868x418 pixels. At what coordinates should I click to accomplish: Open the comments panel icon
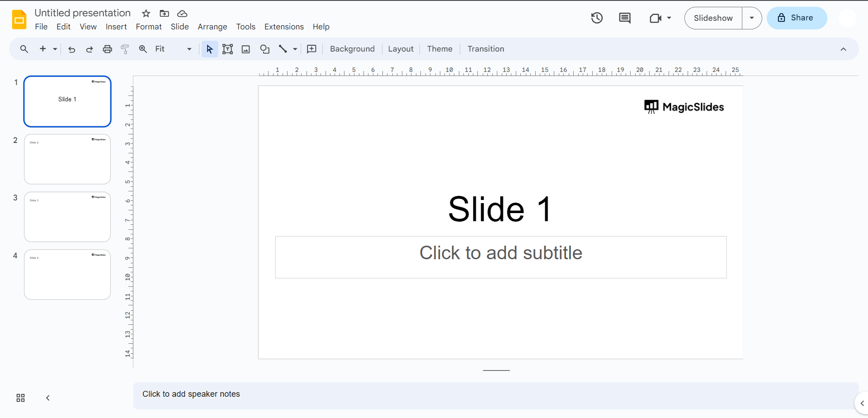625,18
